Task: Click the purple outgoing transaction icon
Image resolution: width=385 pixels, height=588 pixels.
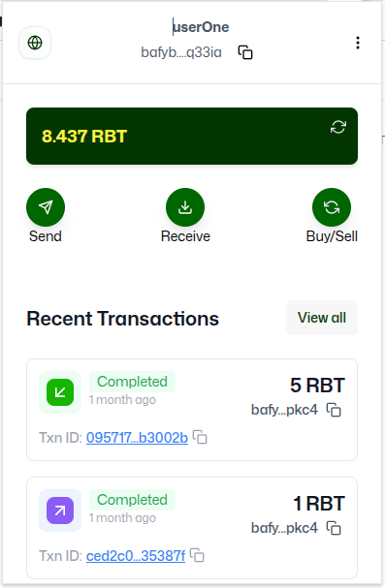Action: coord(60,511)
